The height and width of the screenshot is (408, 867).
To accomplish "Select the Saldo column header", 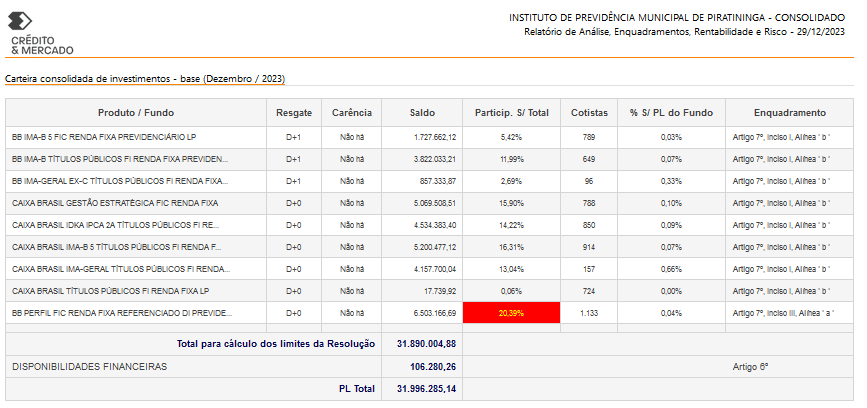I will click(422, 113).
